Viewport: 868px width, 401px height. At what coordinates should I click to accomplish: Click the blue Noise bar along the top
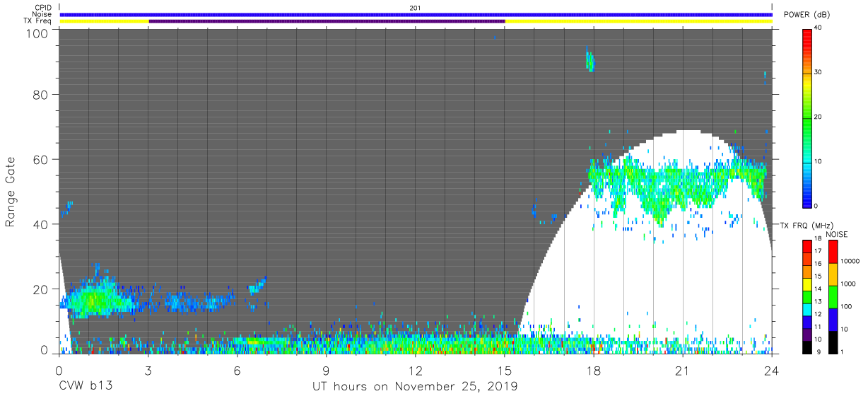tap(416, 14)
